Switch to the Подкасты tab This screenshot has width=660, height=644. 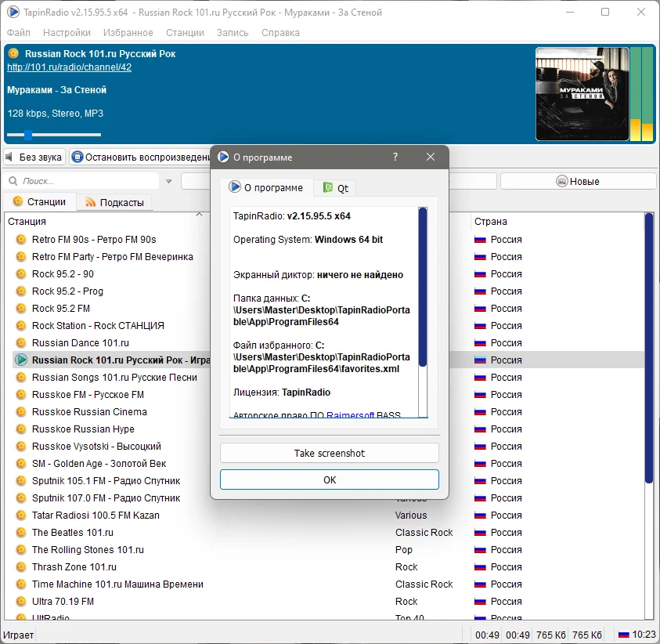pos(114,202)
